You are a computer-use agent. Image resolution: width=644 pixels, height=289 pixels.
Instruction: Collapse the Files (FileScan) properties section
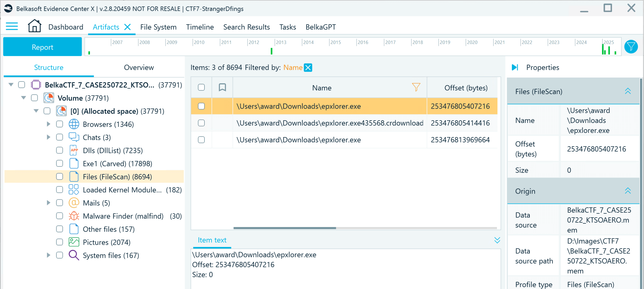coord(628,91)
